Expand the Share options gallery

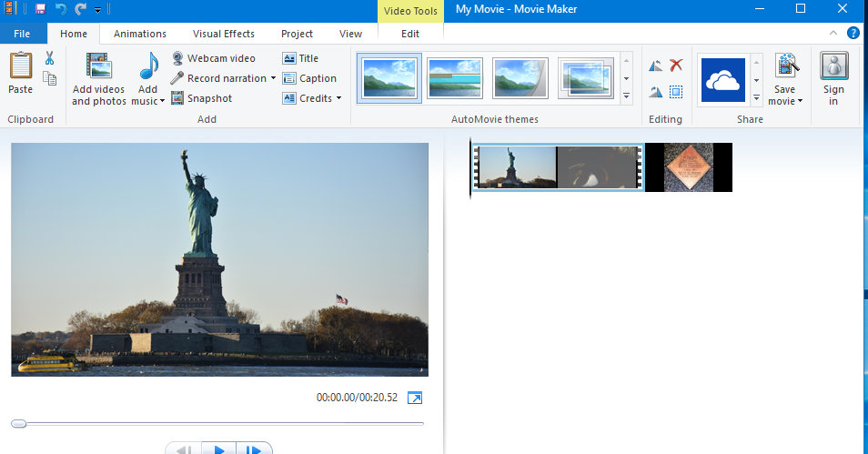click(756, 97)
